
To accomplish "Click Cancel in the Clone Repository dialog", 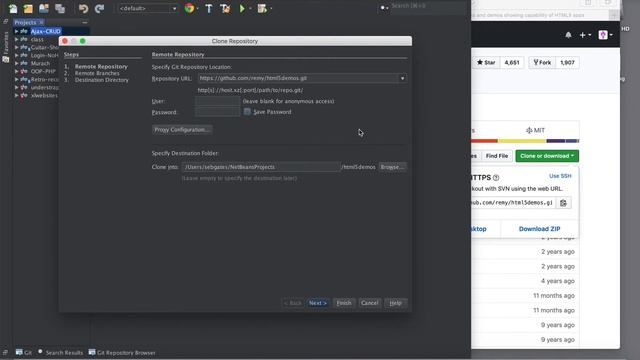I will tap(369, 303).
